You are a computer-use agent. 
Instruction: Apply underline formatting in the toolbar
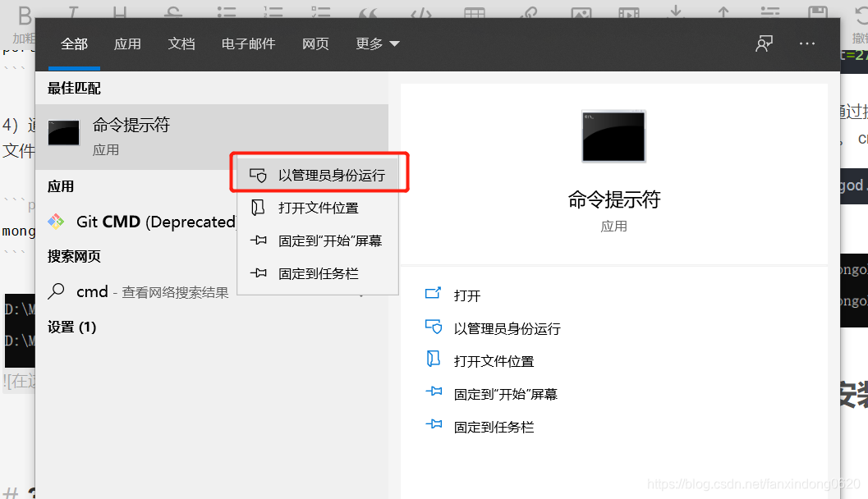click(x=119, y=11)
